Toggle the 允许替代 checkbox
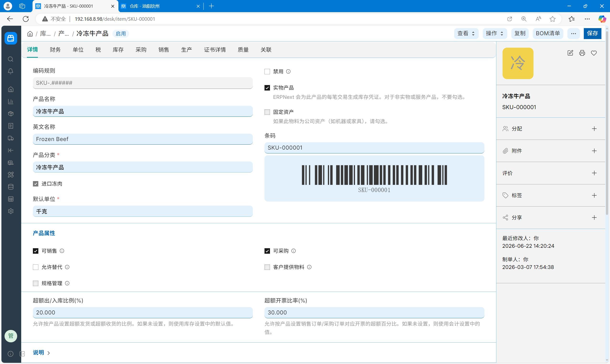610x364 pixels. click(36, 267)
